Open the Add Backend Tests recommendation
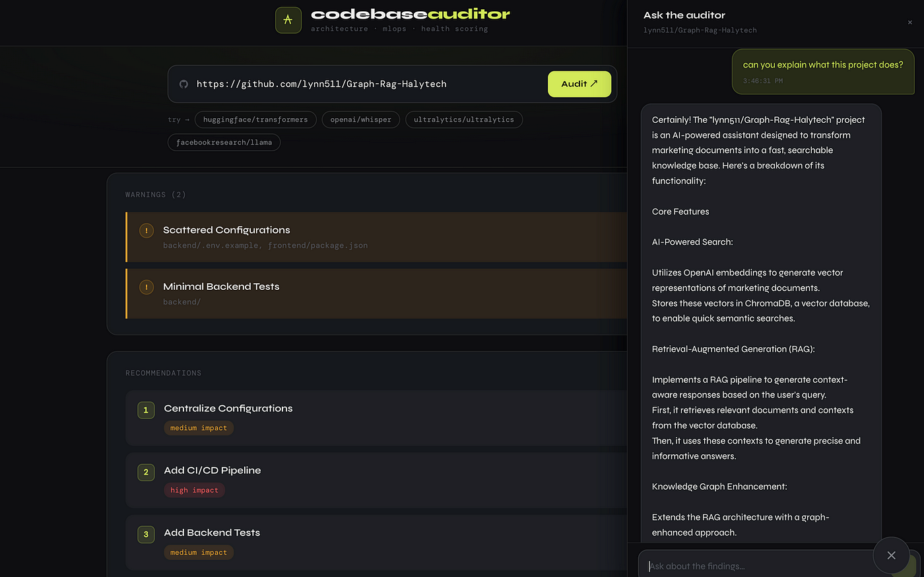924x577 pixels. tap(376, 542)
